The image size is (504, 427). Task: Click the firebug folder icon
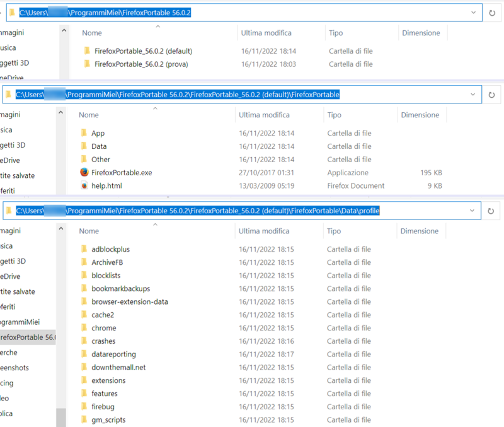84,406
